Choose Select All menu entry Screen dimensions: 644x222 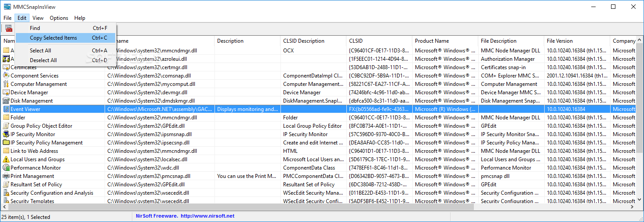[x=65, y=51]
